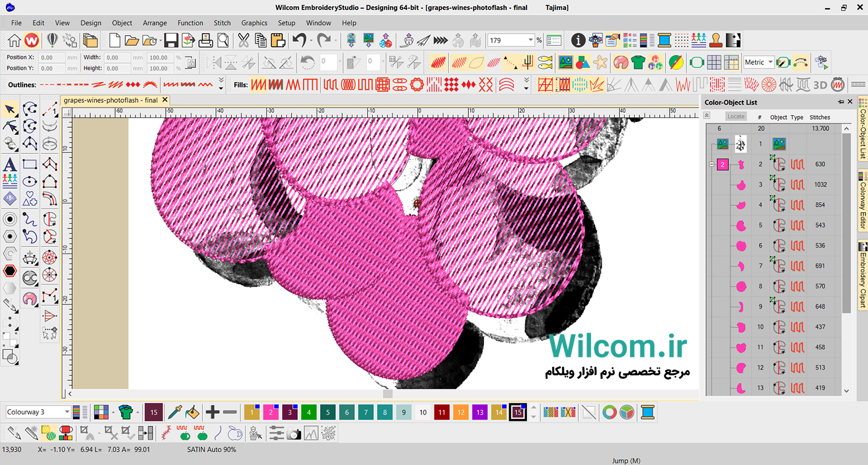The width and height of the screenshot is (868, 465).
Task: Click the Position X input field
Action: [51, 58]
